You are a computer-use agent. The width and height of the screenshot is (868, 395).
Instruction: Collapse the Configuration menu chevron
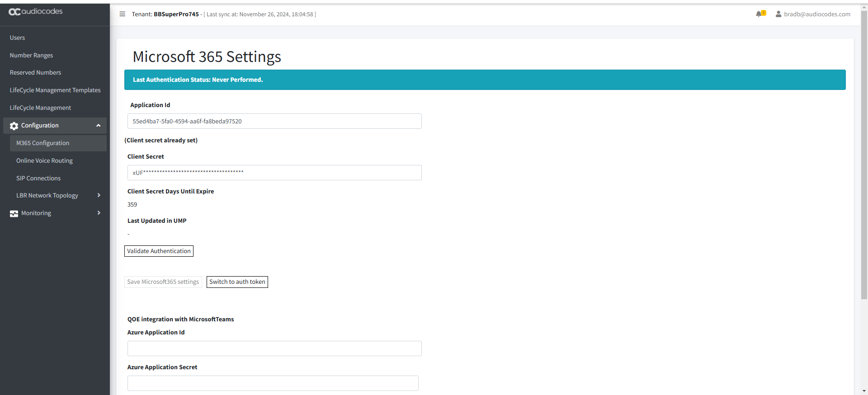coord(98,126)
